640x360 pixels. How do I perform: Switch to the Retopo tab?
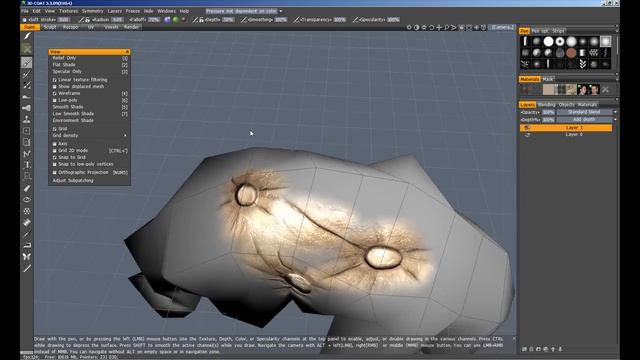(70, 27)
